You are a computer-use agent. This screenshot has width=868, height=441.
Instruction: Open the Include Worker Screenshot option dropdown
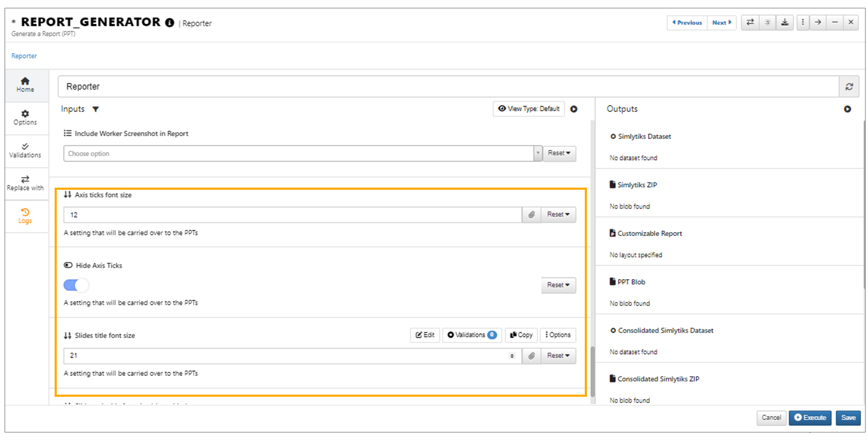click(x=303, y=153)
